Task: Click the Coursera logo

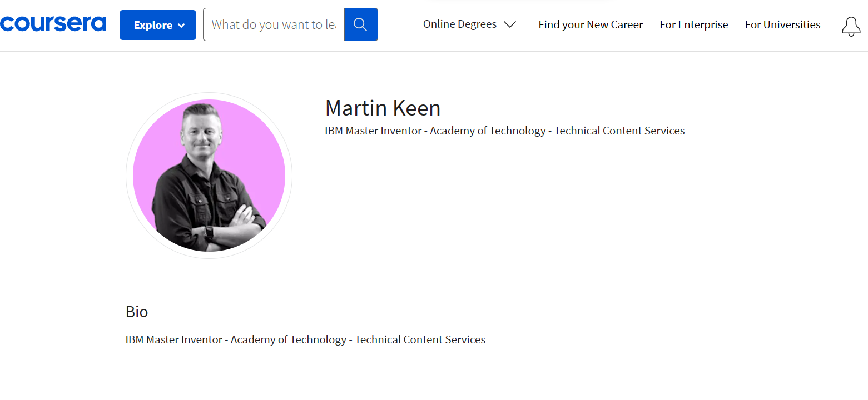Action: point(53,24)
